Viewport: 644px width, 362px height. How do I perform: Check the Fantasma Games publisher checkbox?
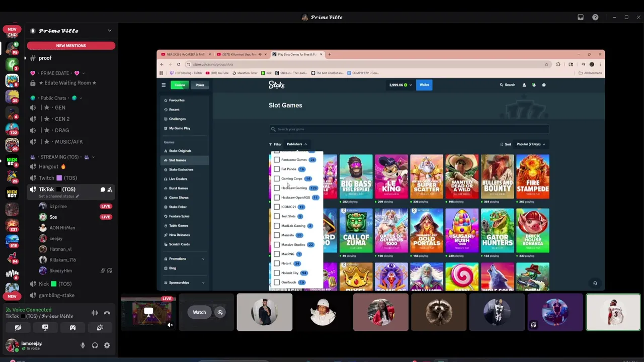click(x=277, y=160)
